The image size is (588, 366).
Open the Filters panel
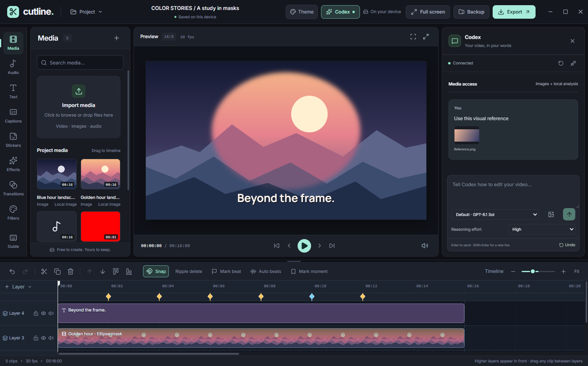[x=13, y=212]
